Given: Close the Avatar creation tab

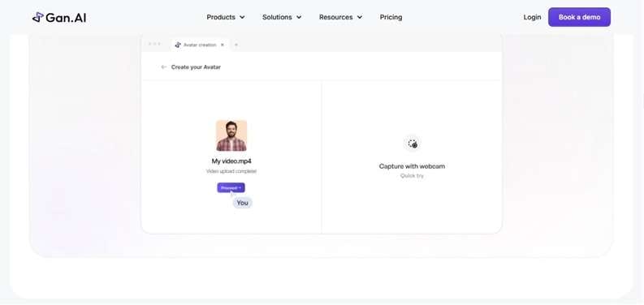Looking at the screenshot, I should [x=223, y=45].
